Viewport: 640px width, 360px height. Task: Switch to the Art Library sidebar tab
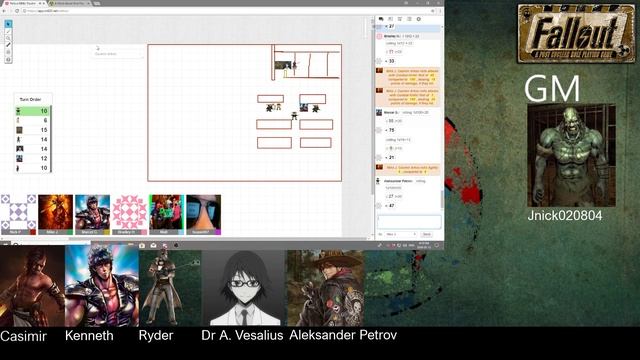coord(391,19)
